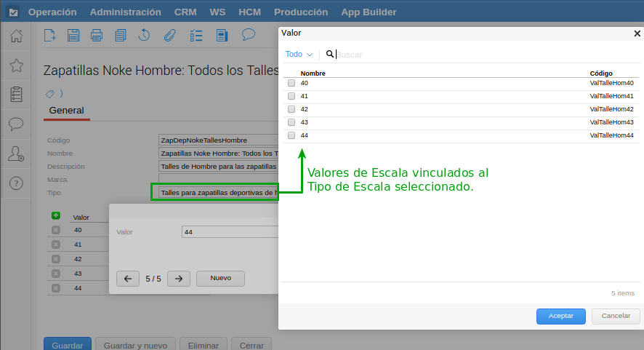644x350 pixels.
Task: Click the Home icon in left sidebar
Action: (16, 36)
